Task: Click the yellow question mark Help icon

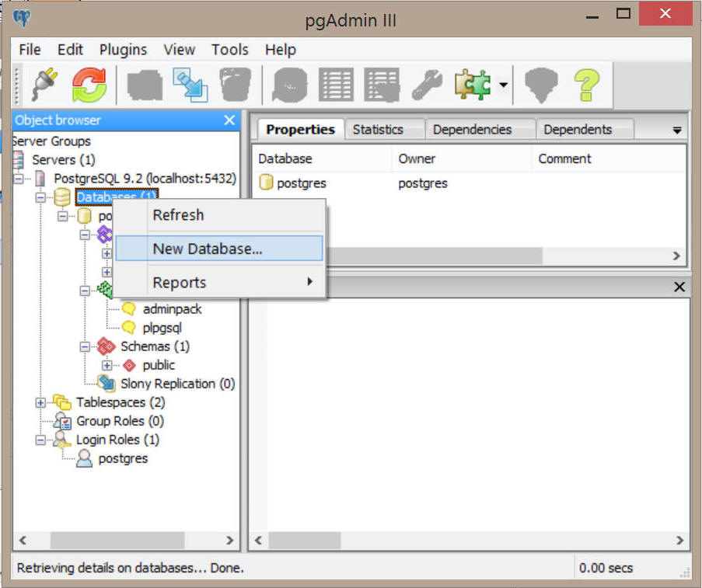Action: [588, 84]
